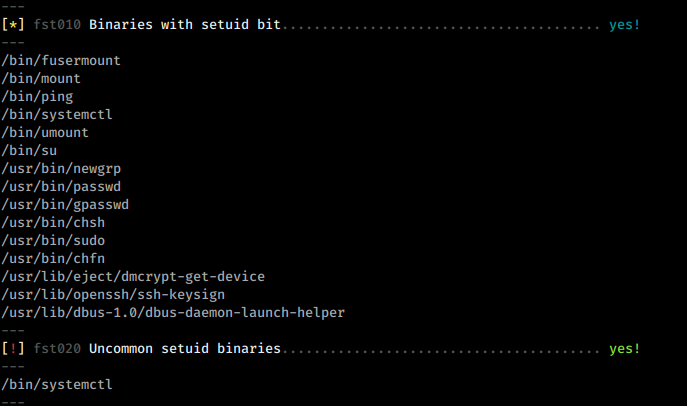Click the /bin/fusermount path
This screenshot has height=406, width=687.
click(x=61, y=60)
